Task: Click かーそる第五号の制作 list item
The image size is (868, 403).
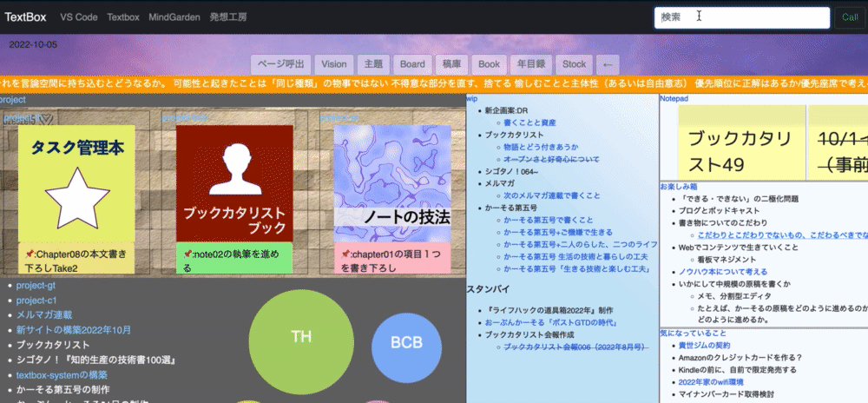Action: click(62, 390)
